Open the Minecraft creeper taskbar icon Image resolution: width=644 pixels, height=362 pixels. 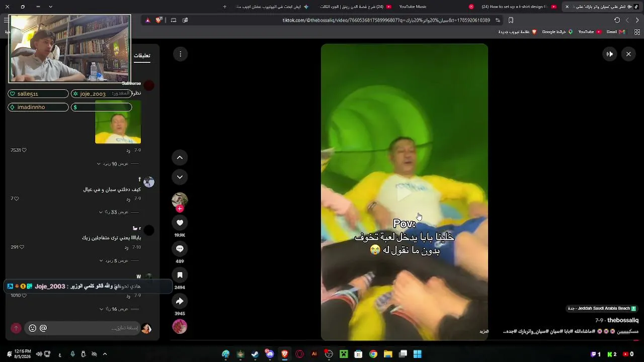click(x=344, y=354)
